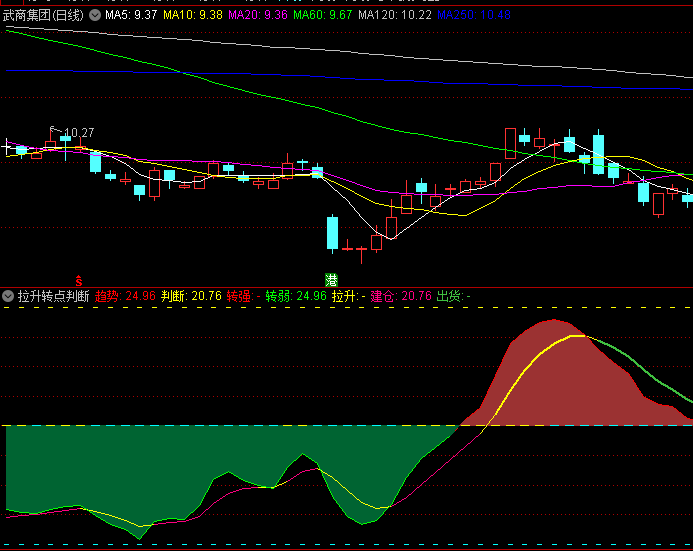
Task: Click the MA120: 10.22 label
Action: (x=395, y=16)
